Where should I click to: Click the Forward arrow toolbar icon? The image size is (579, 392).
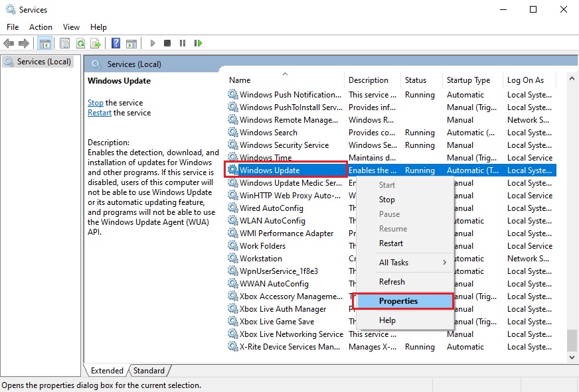pos(24,44)
